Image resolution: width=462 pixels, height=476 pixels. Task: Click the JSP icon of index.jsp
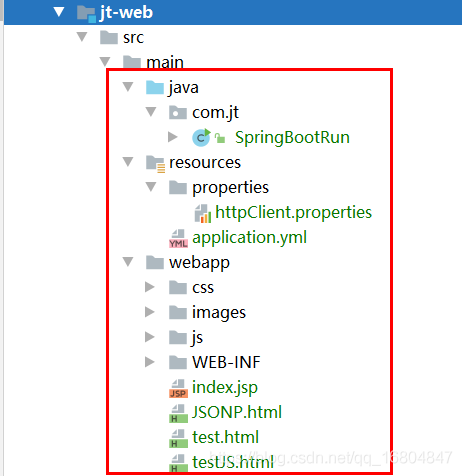tap(178, 389)
